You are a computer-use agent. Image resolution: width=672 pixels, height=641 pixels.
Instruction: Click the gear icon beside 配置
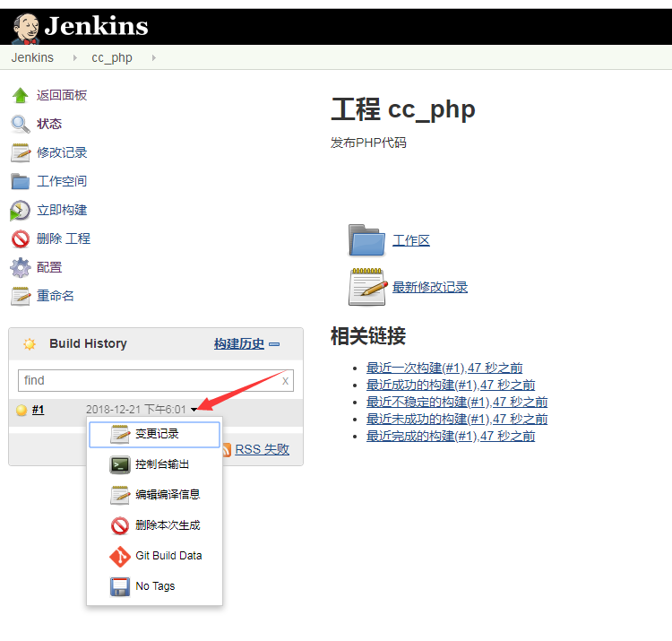20,267
